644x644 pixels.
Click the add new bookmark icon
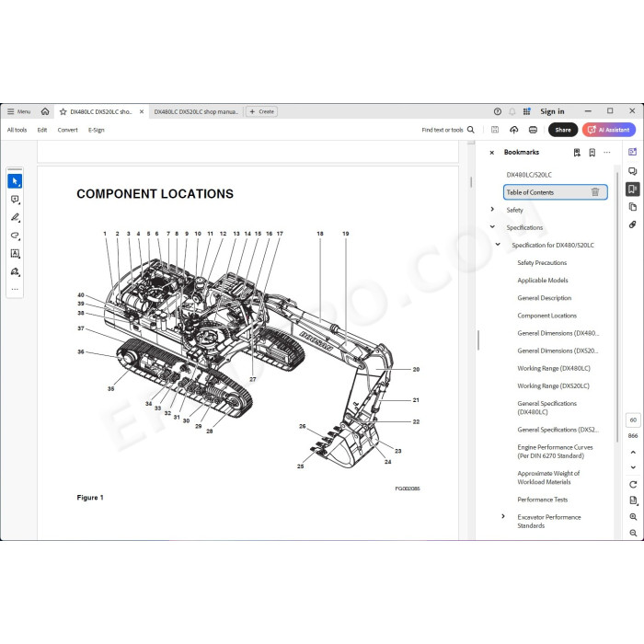592,153
